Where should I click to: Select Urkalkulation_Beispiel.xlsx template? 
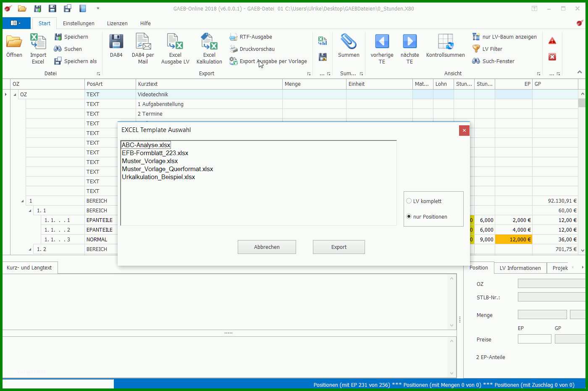point(158,177)
